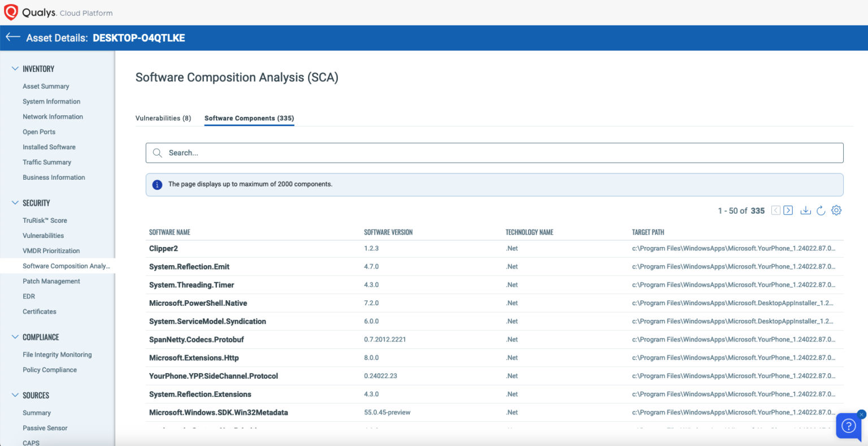This screenshot has height=446, width=868.
Task: Open Patch Management in the sidebar
Action: (51, 281)
